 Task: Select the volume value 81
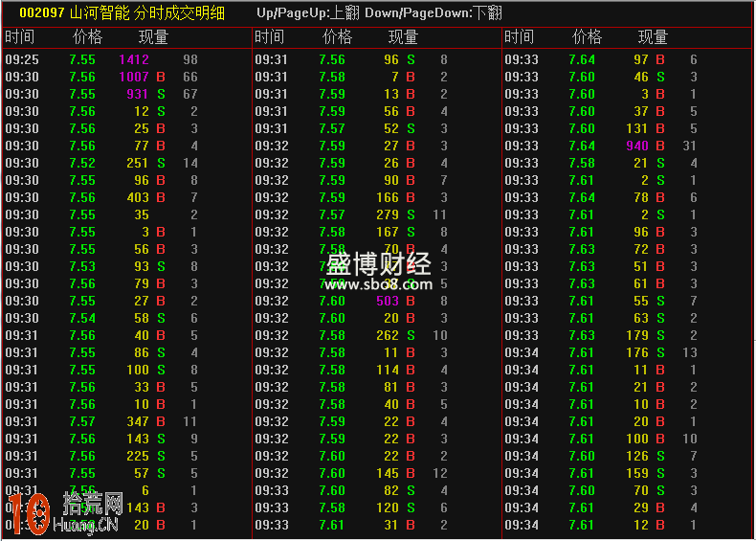tap(391, 387)
